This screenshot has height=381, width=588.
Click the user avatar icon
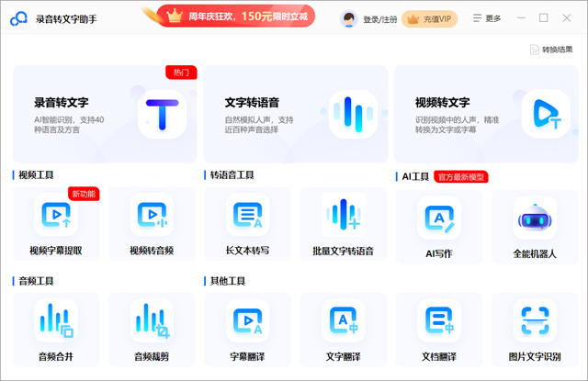point(349,18)
